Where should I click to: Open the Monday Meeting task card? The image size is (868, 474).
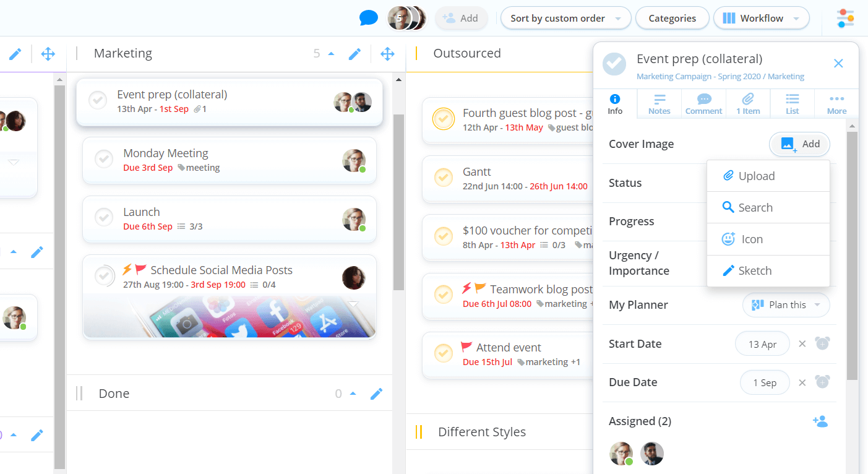(229, 160)
